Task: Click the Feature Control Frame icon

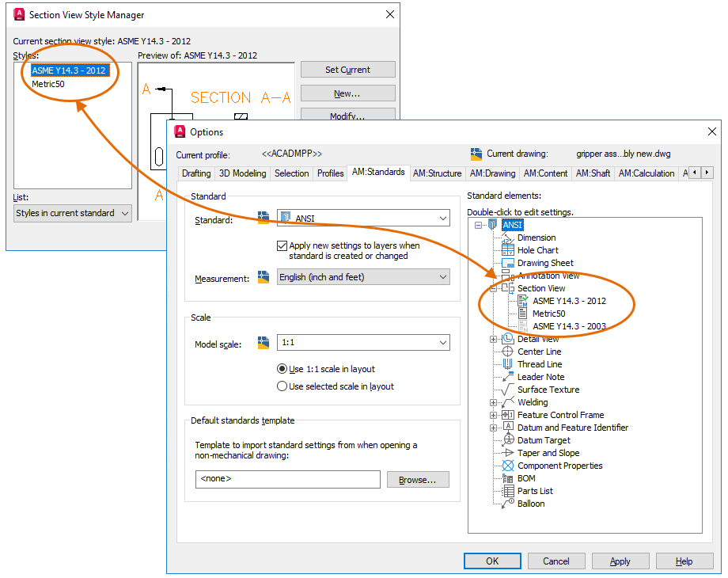Action: point(507,415)
